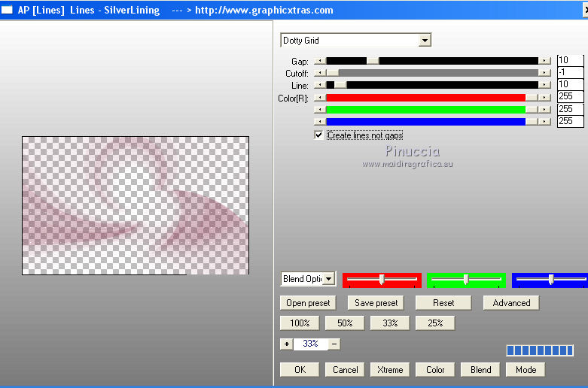The width and height of the screenshot is (588, 388).
Task: Click the Open preset button
Action: [308, 302]
